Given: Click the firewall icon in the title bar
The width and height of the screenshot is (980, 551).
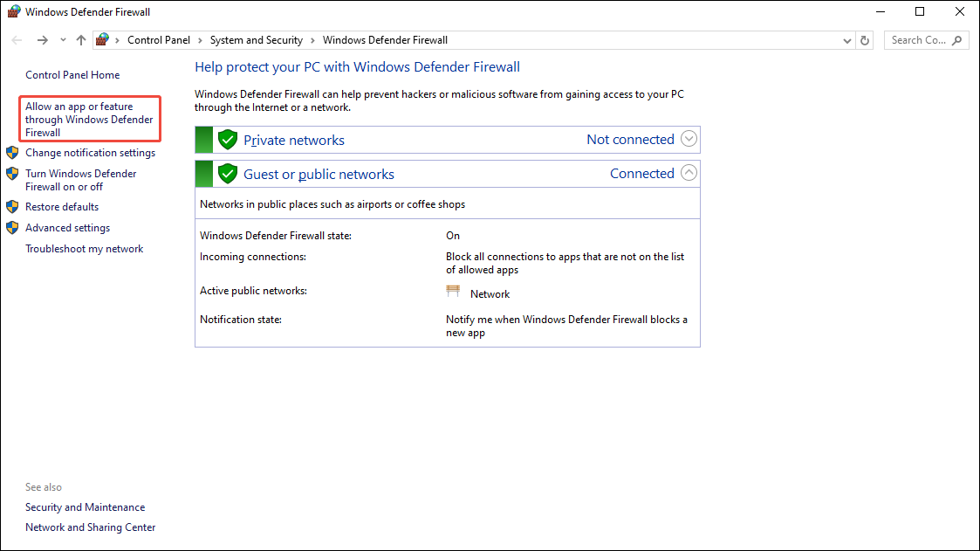Looking at the screenshot, I should click(x=13, y=11).
